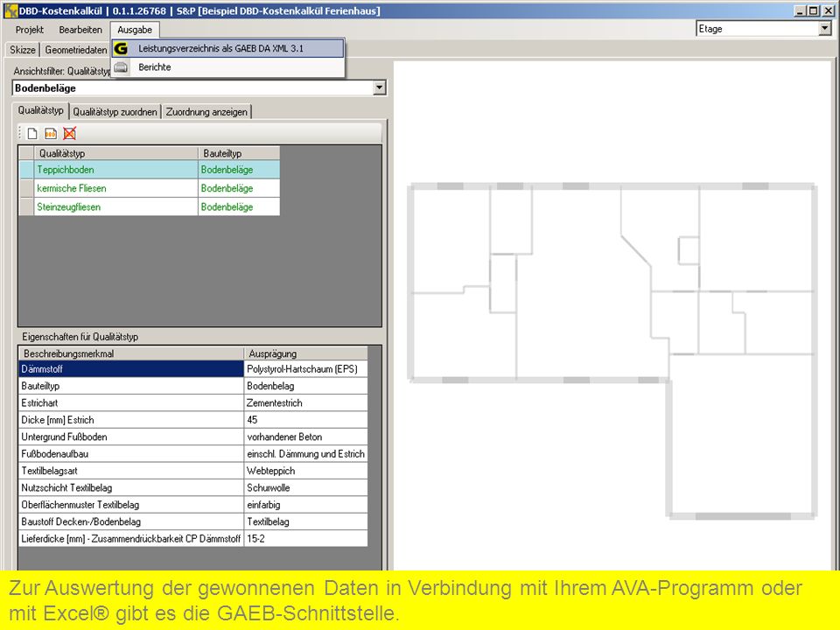Click the Qualitätstyp column header
Viewport: 840px width, 630px height.
point(115,153)
